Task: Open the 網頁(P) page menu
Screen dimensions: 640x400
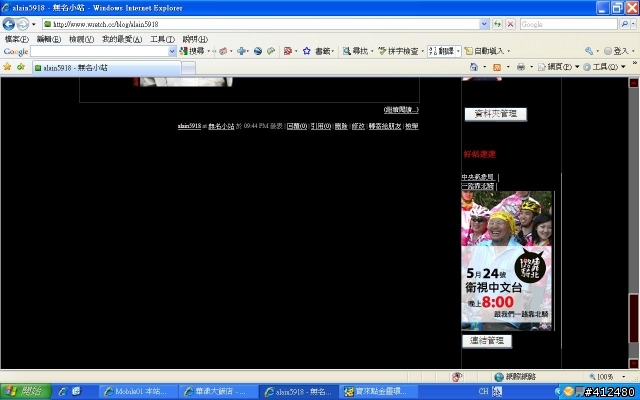Action: click(x=558, y=67)
